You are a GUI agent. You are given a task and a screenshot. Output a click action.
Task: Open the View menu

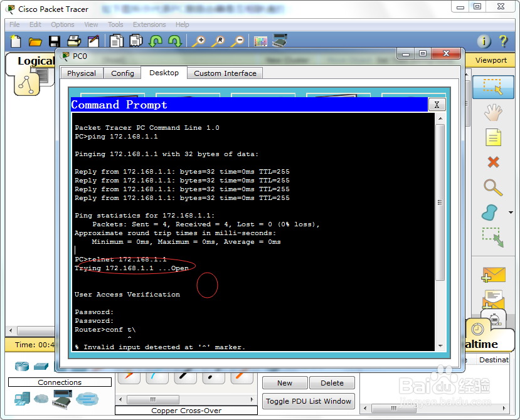click(x=91, y=24)
